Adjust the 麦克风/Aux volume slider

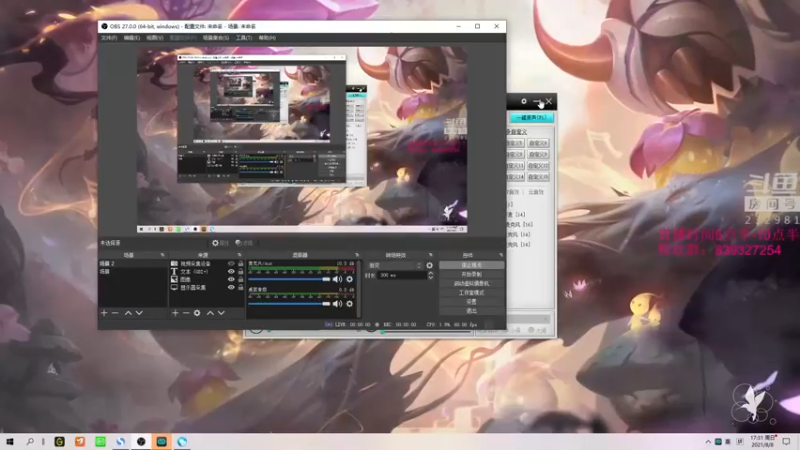point(289,279)
